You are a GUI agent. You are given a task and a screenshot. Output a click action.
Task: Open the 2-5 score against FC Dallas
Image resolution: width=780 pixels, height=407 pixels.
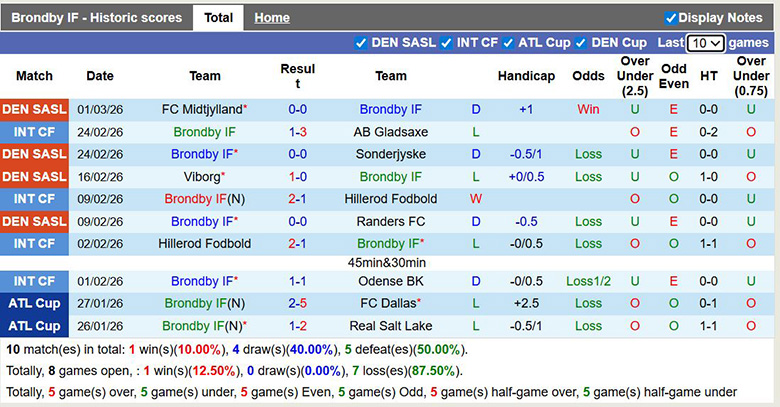click(x=297, y=303)
